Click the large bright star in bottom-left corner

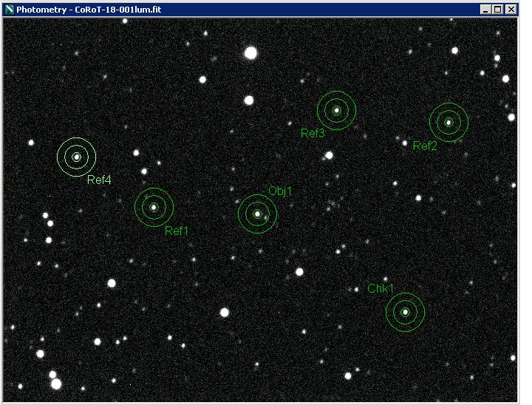[56, 384]
